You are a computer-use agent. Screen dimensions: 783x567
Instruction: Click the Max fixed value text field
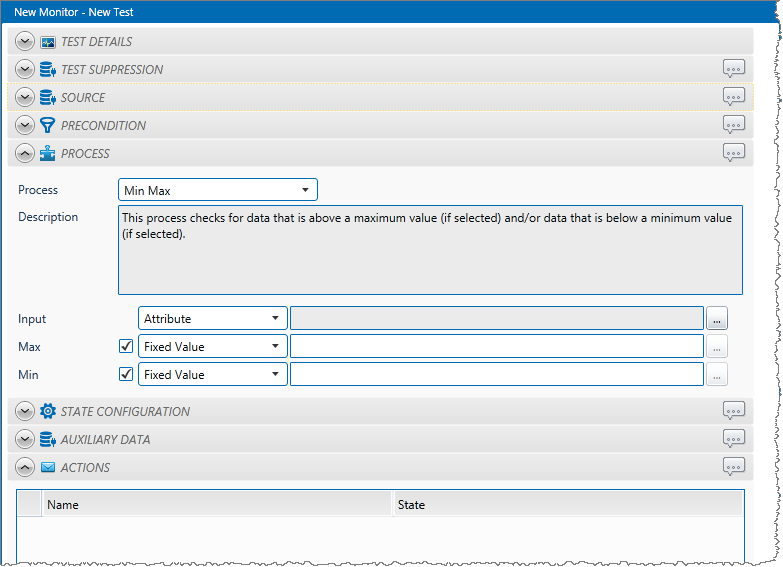tap(496, 347)
